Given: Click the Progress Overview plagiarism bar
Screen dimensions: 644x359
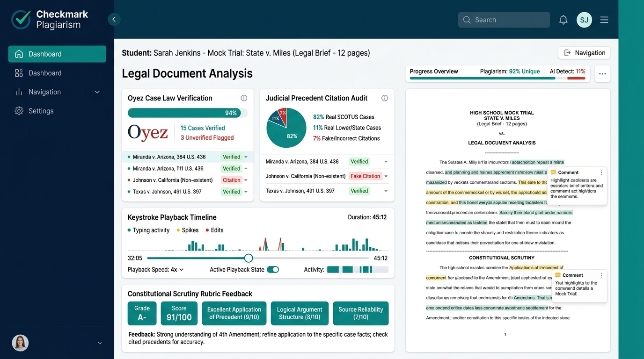Looking at the screenshot, I should 498,79.
